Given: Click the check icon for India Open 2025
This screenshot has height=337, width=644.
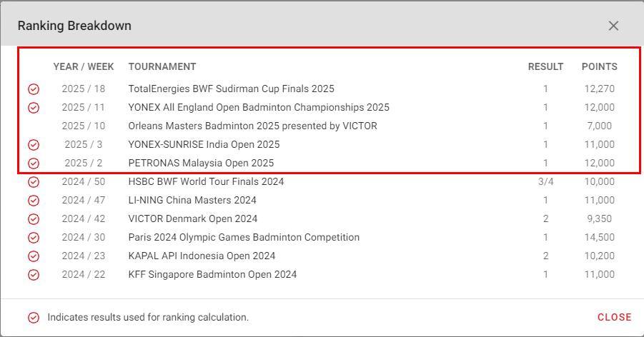Looking at the screenshot, I should [34, 144].
